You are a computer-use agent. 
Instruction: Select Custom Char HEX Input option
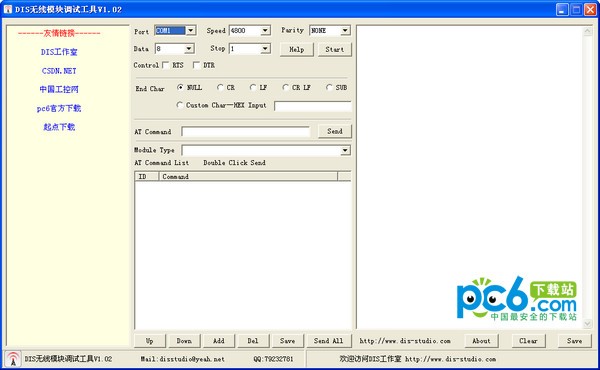[x=179, y=104]
